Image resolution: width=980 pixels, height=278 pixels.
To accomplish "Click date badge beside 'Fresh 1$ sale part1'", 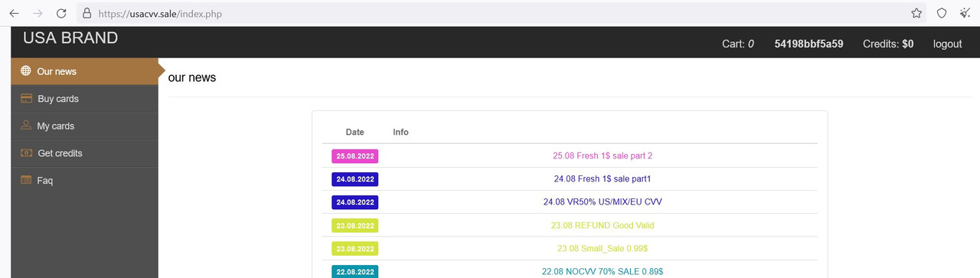I will point(354,178).
